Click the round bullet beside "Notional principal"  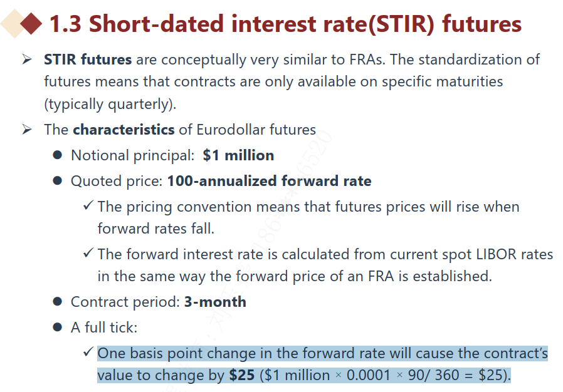pos(58,155)
